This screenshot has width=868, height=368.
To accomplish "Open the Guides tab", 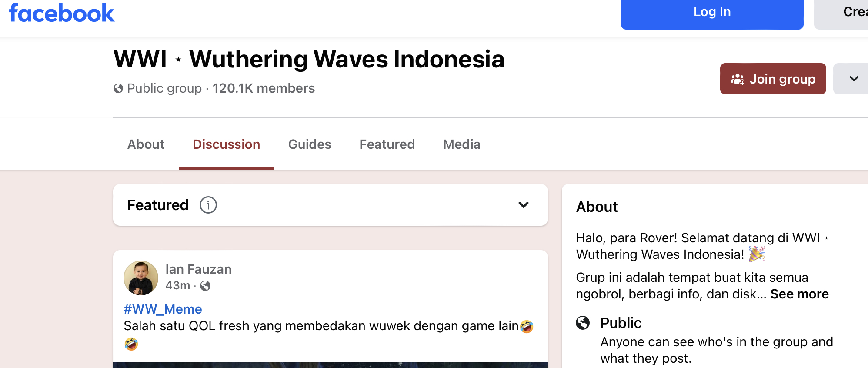I will point(310,144).
